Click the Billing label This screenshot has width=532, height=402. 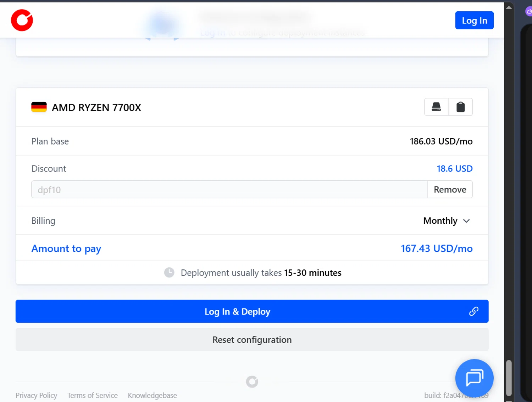43,221
